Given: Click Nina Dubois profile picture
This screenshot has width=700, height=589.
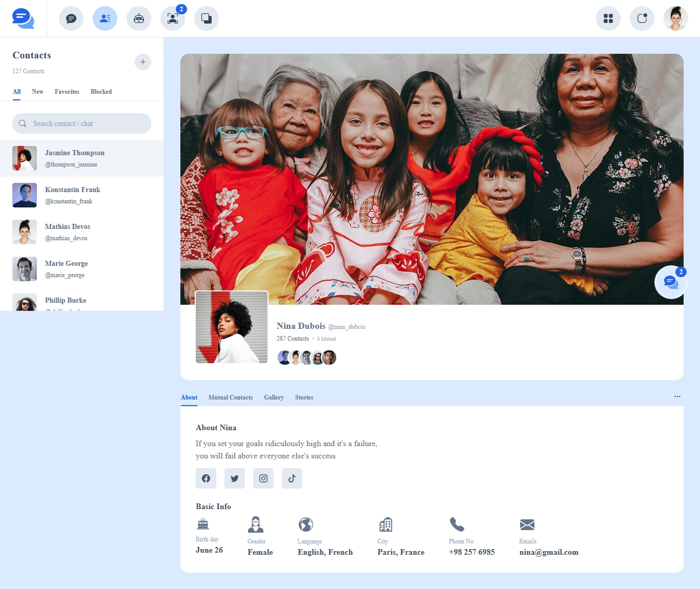Looking at the screenshot, I should click(232, 327).
